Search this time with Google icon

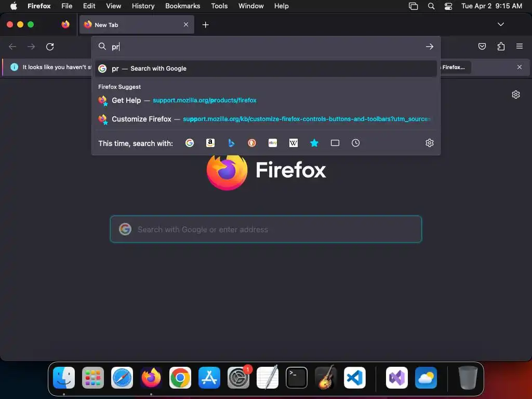(190, 143)
